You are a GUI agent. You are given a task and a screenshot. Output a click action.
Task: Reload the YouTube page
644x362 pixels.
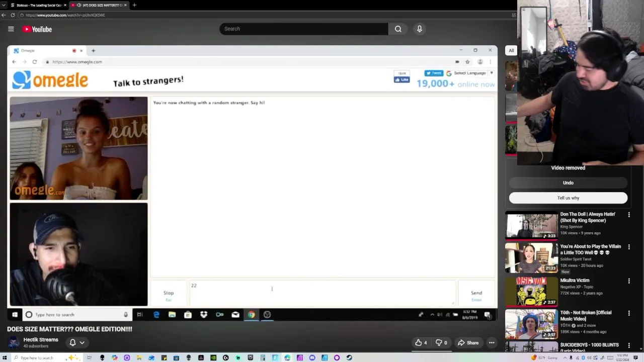tap(13, 15)
